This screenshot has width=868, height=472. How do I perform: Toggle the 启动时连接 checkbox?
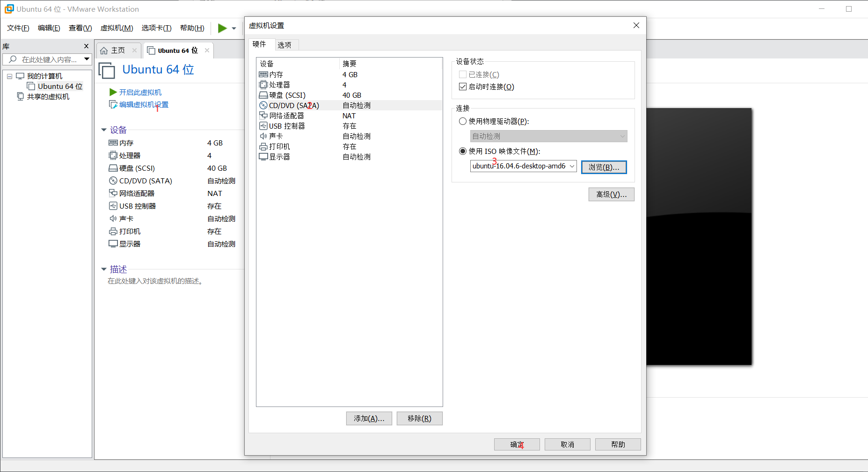[463, 87]
